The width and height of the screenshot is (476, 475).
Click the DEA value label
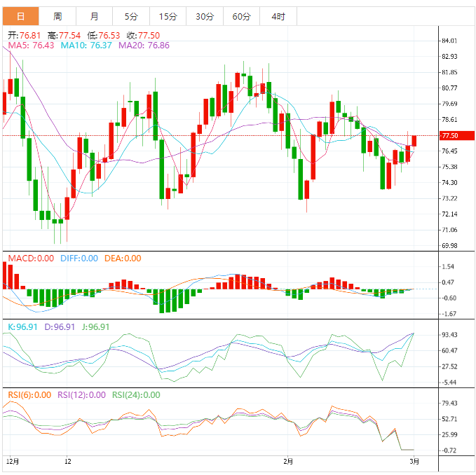tap(123, 259)
